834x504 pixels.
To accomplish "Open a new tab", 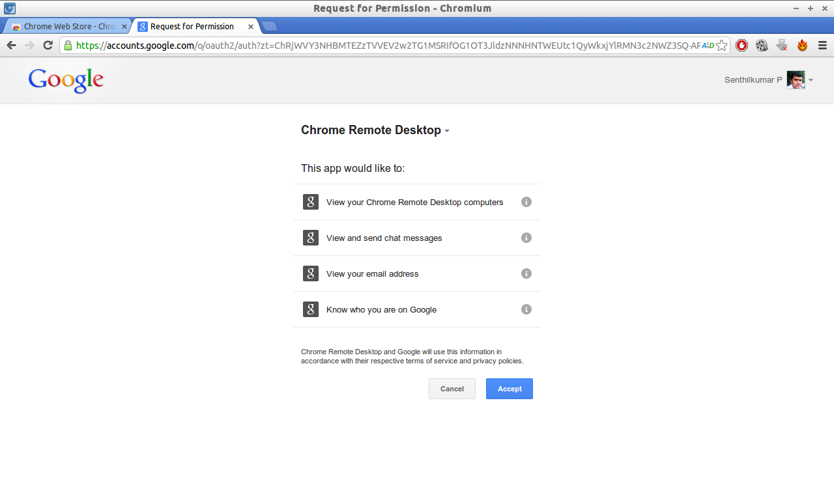I will [270, 27].
